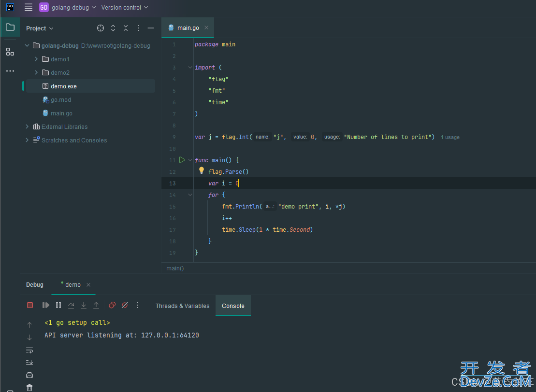Run main function gutter arrow
The image size is (536, 392).
point(182,160)
